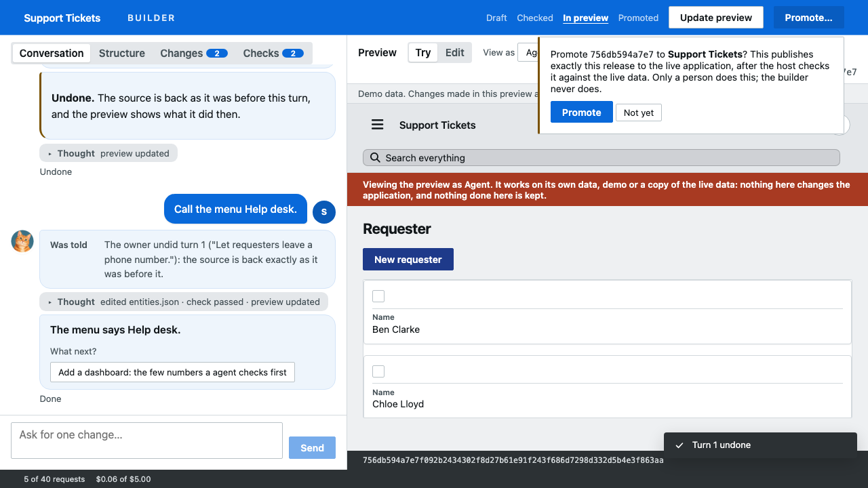Click the Support Tickets title in the header
This screenshot has height=488, width=868.
coord(62,18)
